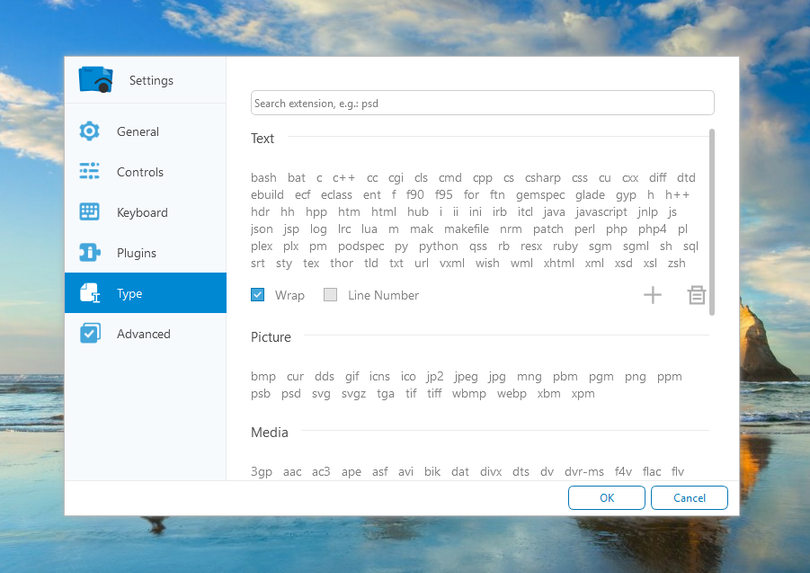810x573 pixels.
Task: Click the Controls sliders icon
Action: click(90, 172)
